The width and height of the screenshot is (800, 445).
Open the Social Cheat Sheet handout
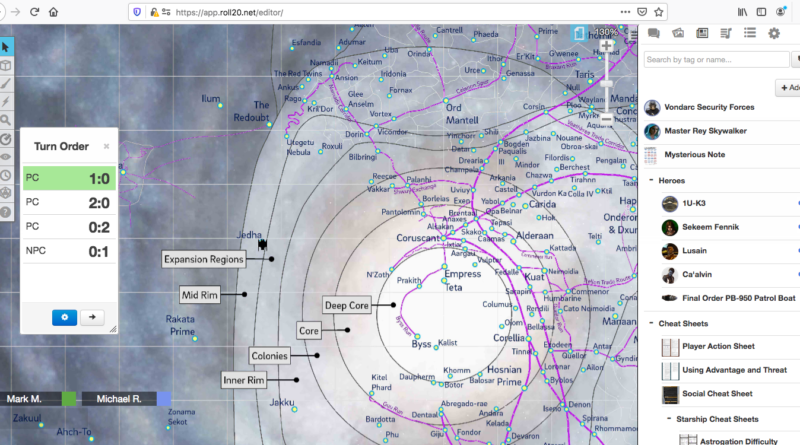click(x=717, y=394)
